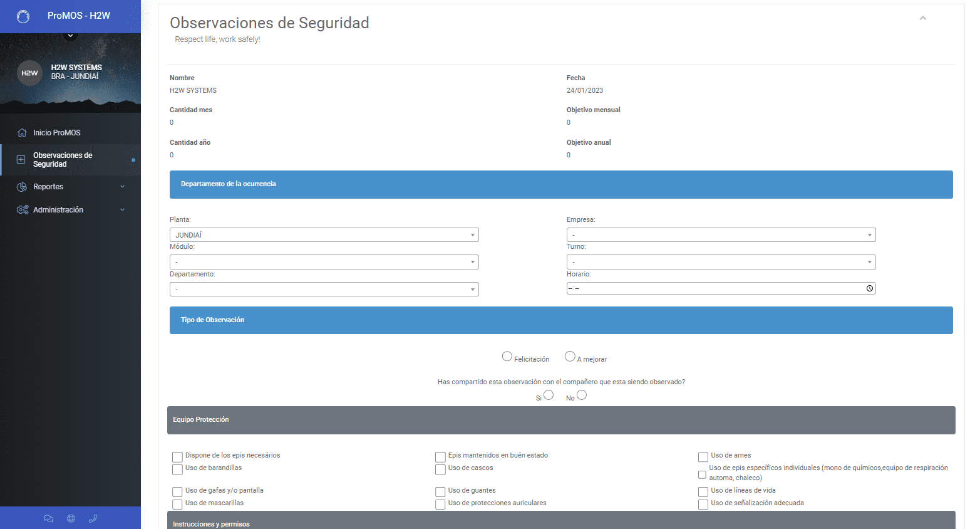980x529 pixels.
Task: Click the Instrucciones y permisos section header
Action: click(561, 521)
